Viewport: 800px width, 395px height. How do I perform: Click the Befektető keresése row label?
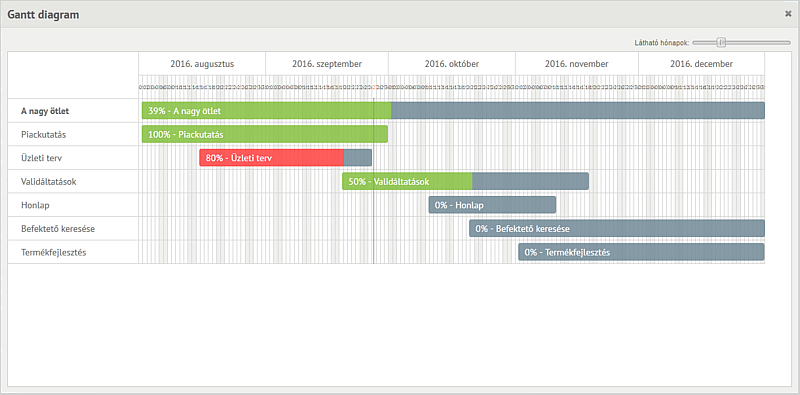pos(58,229)
